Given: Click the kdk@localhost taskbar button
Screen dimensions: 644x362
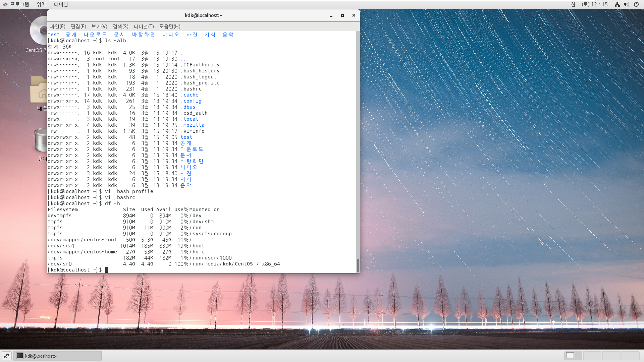Looking at the screenshot, I should pos(57,356).
